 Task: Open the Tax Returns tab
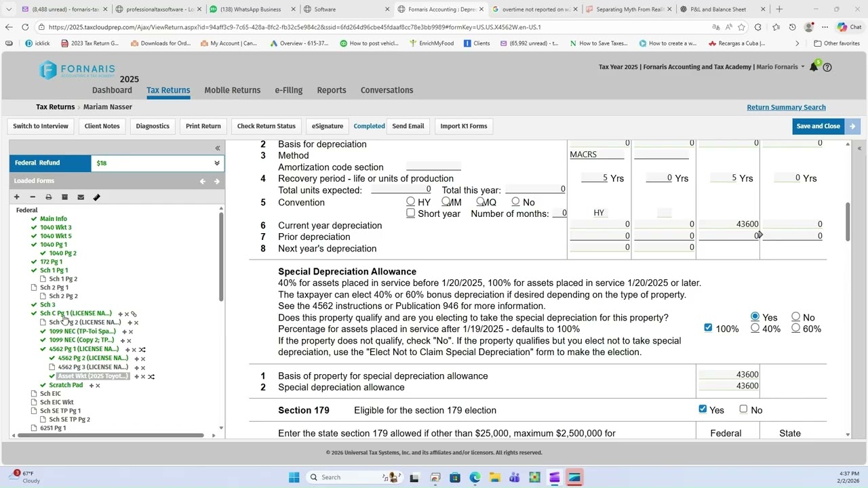(x=168, y=90)
